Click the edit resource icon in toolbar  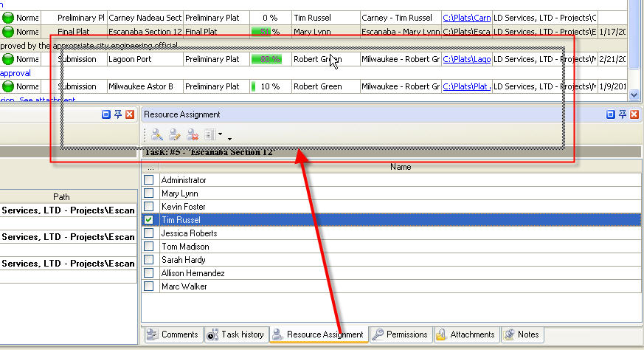174,134
